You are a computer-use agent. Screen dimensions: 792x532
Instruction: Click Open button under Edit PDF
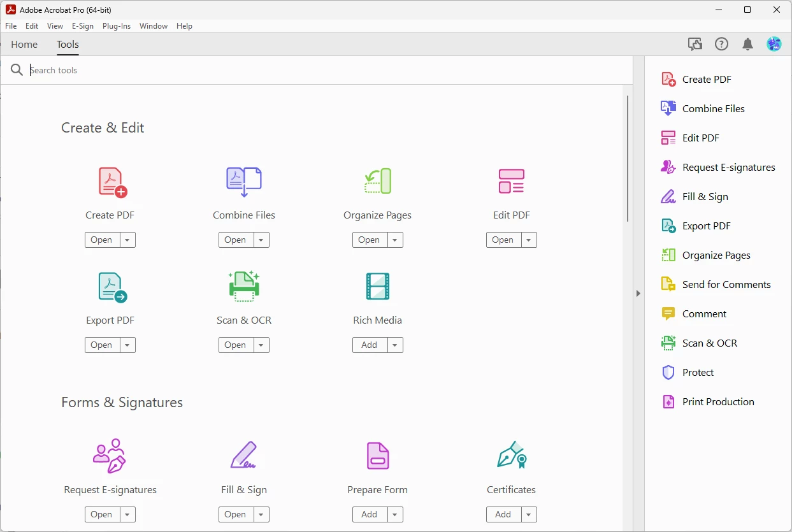(503, 240)
